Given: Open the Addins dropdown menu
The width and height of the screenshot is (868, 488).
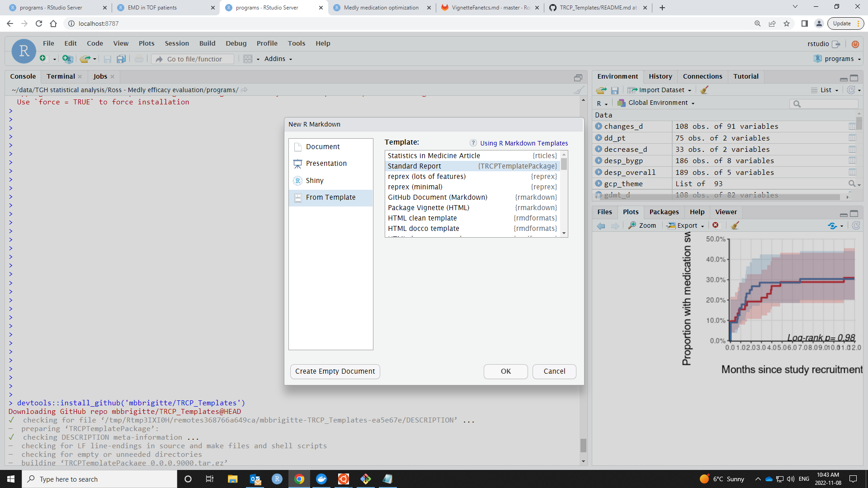Looking at the screenshot, I should click(x=278, y=59).
